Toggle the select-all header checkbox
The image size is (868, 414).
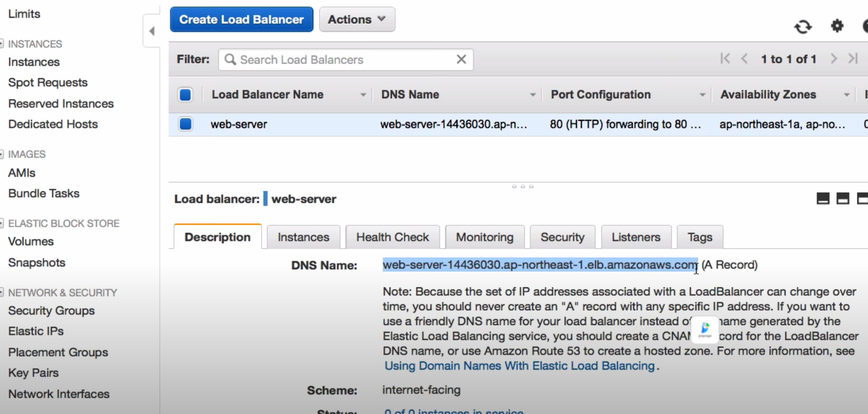[185, 95]
